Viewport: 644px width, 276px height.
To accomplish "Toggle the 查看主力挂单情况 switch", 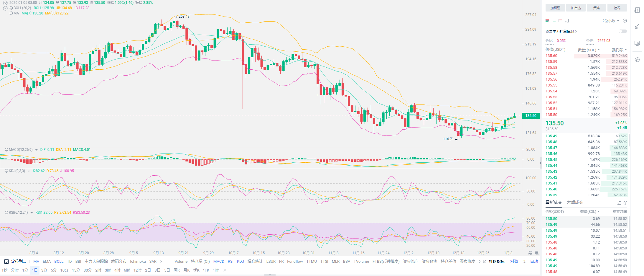I will click(622, 31).
